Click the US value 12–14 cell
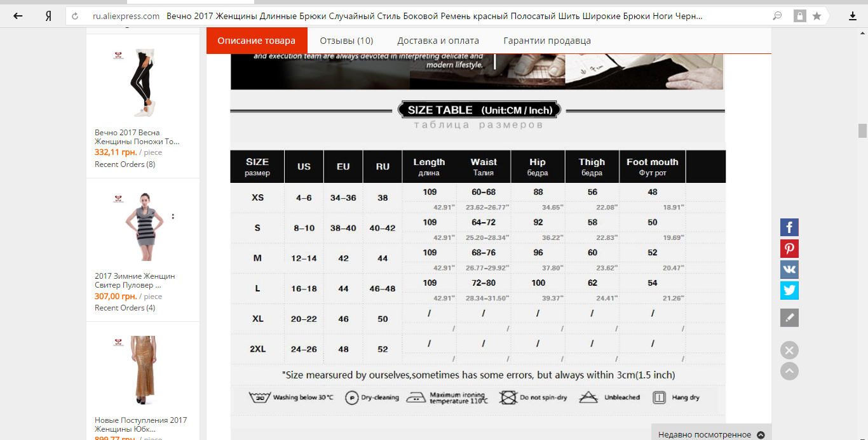 click(x=304, y=258)
